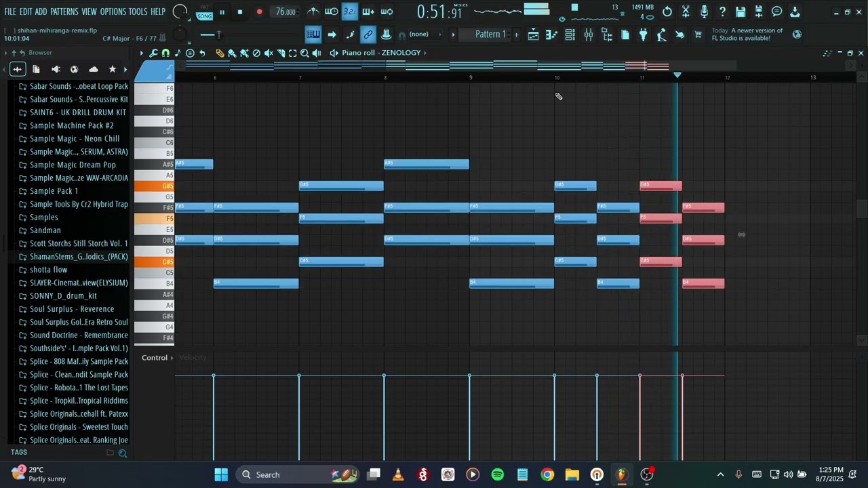Expand the Browser options arrow

tap(5, 53)
